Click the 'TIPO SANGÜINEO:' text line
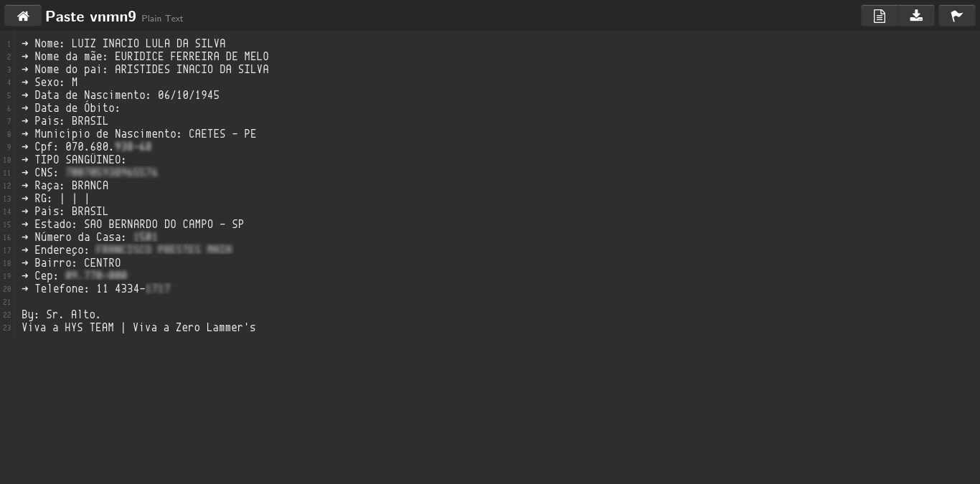The image size is (980, 484). coord(74,160)
